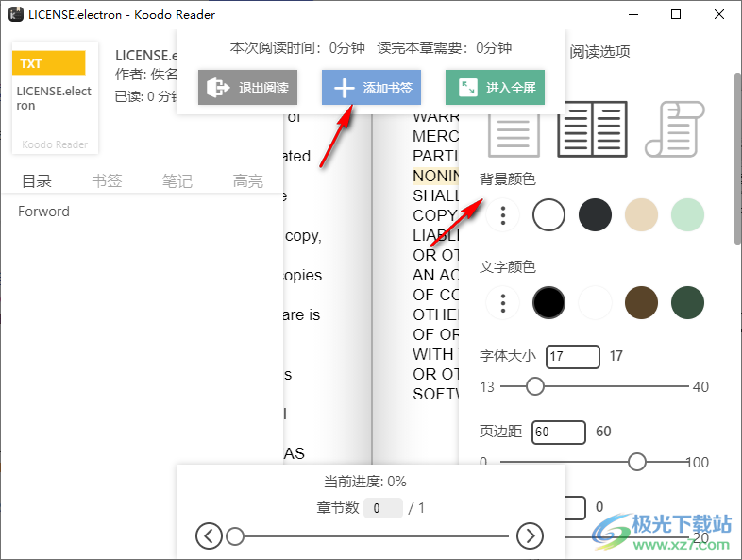Click the reading progress slider handle
The image size is (742, 560).
[235, 536]
